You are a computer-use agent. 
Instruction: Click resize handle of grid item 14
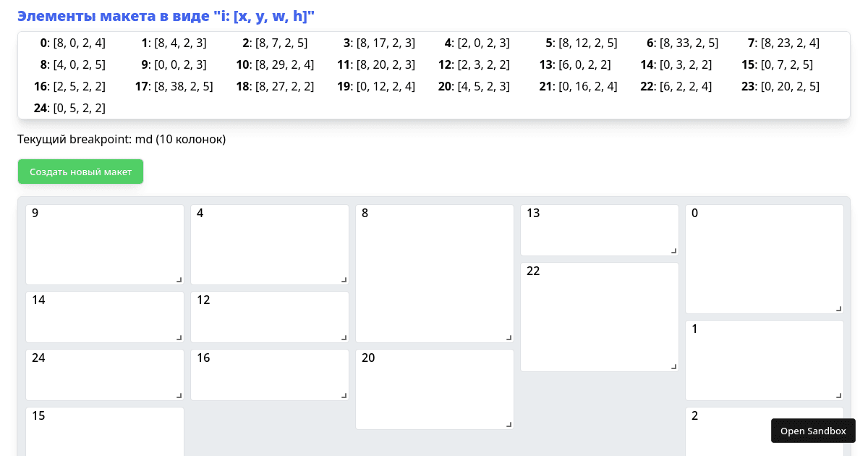click(179, 337)
